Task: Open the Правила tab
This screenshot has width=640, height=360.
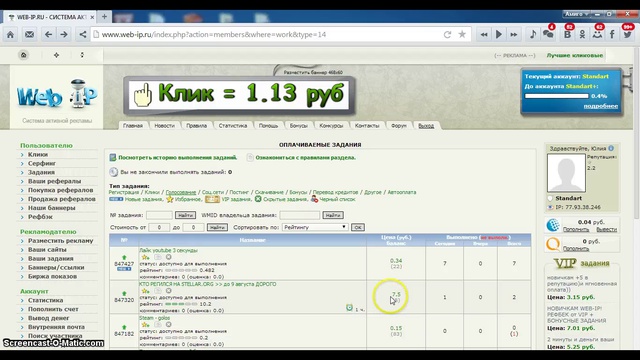Action: 196,126
